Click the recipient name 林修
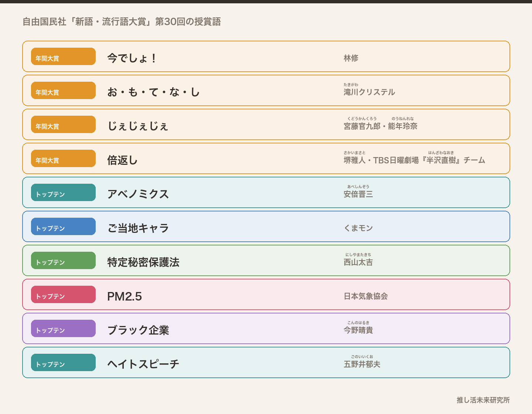The image size is (532, 414). point(351,58)
